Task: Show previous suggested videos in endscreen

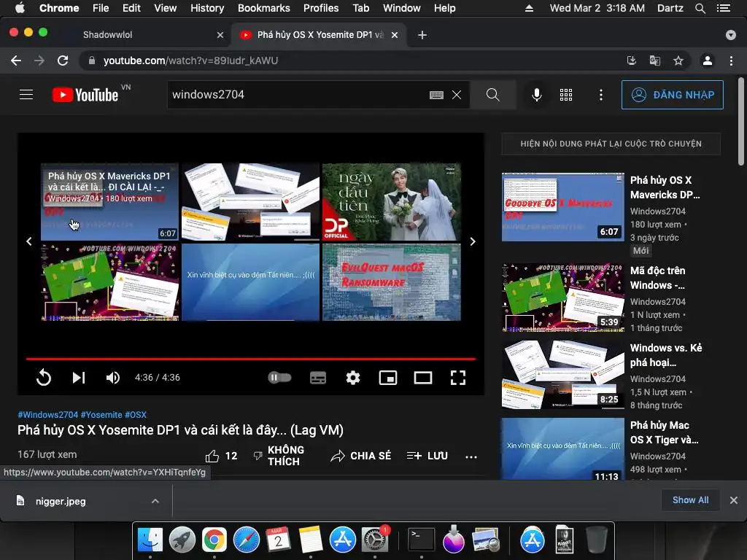Action: point(29,241)
